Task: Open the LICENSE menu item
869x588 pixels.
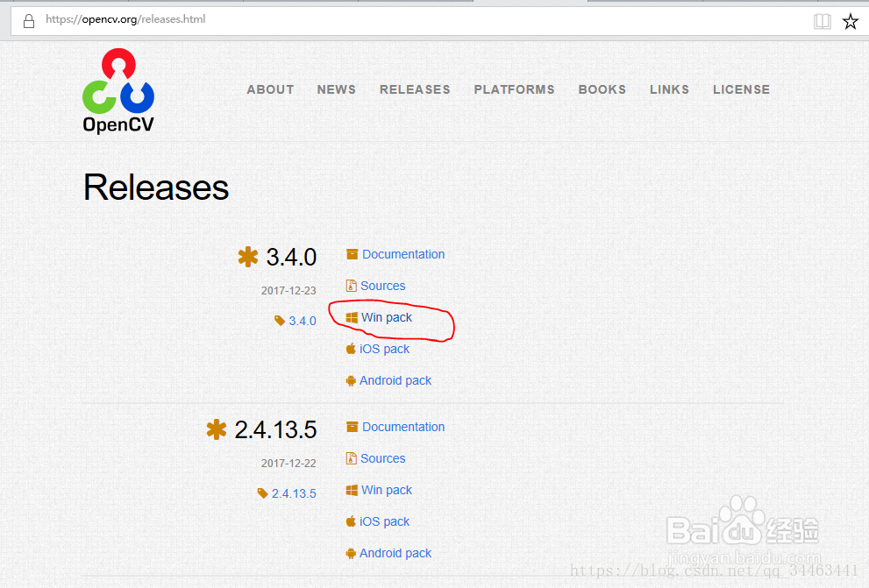Action: coord(742,89)
